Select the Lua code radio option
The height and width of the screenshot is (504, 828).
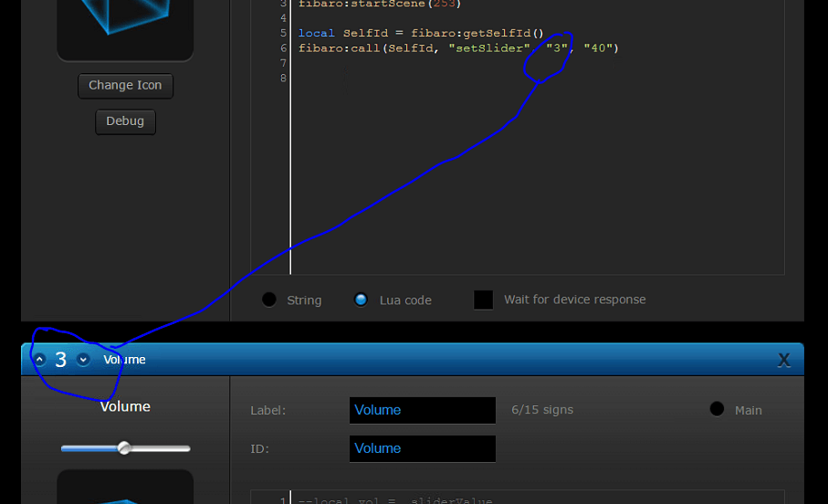(x=362, y=299)
